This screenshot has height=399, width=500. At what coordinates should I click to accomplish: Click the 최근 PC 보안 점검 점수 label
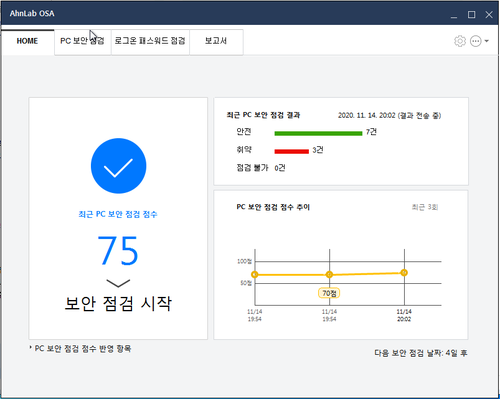click(x=118, y=214)
